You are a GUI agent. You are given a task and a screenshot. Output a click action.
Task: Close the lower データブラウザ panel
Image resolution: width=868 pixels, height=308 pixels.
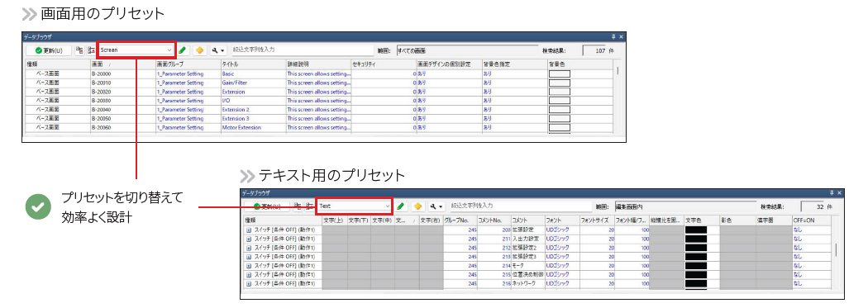click(x=840, y=193)
